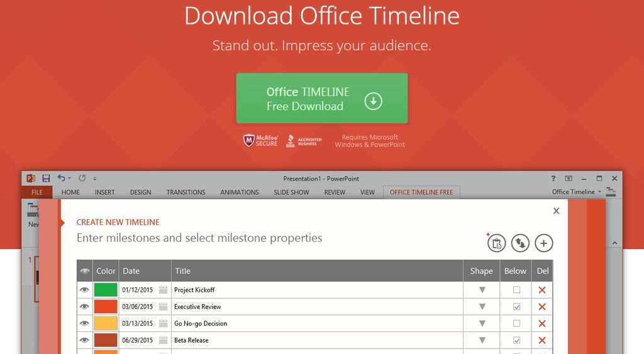This screenshot has height=354, width=644.
Task: Change the red color of Executive Review
Action: click(x=106, y=307)
